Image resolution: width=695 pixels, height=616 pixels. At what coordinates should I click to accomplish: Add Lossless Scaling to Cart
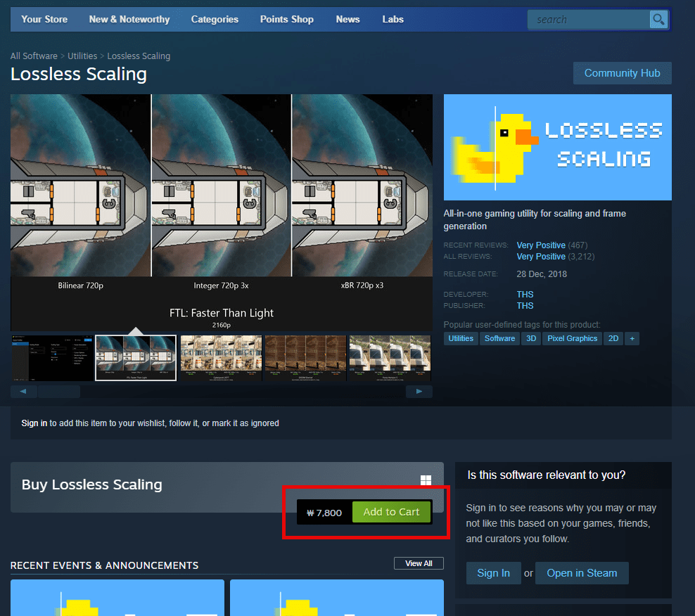392,512
